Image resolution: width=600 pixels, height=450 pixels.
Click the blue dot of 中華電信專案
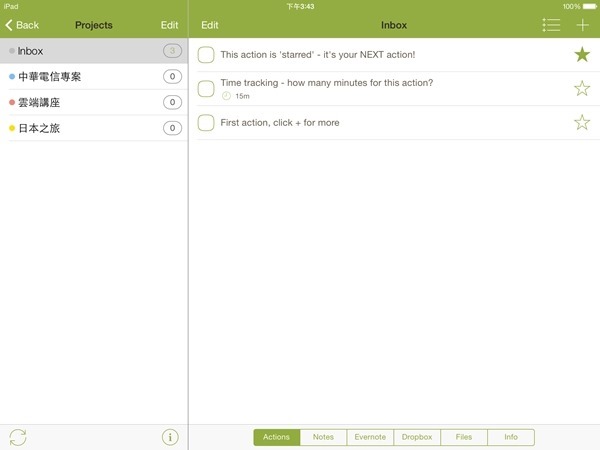(12, 77)
